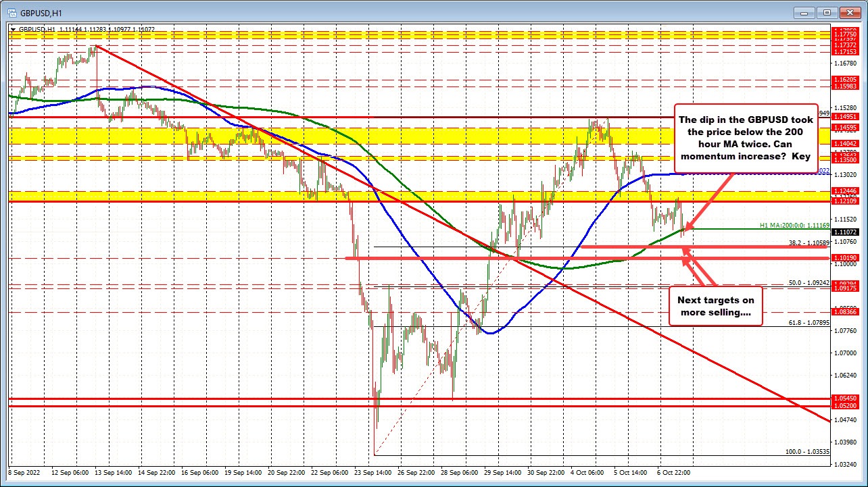
Task: Click the red 1.05450 price level tag
Action: pos(845,399)
